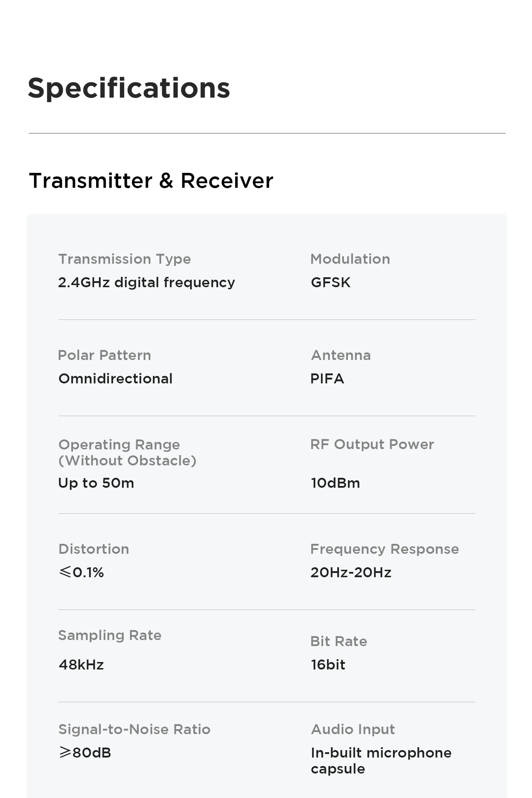Select the 10dBm value
The width and height of the screenshot is (532, 798).
(336, 483)
